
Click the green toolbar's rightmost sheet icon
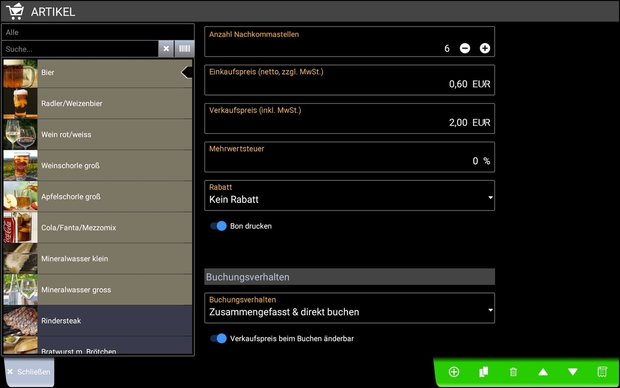(x=602, y=372)
